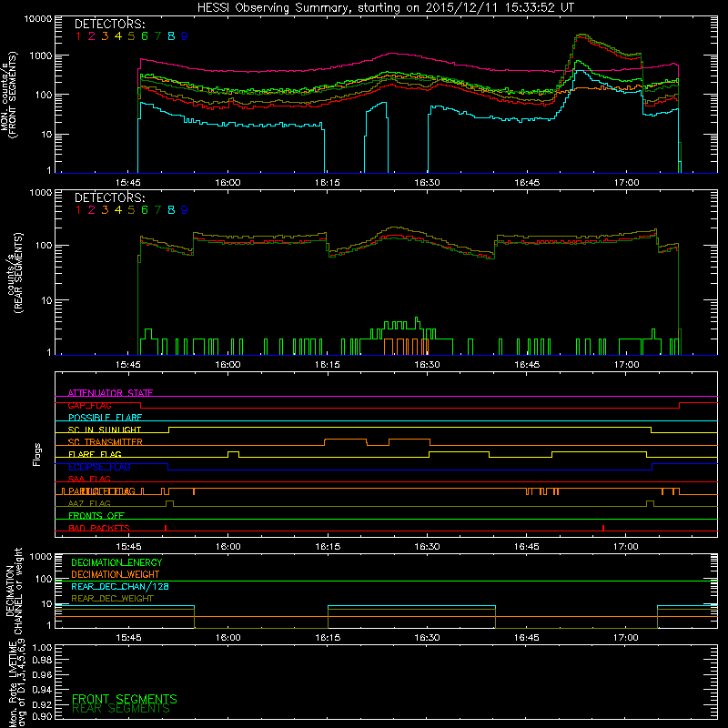The width and height of the screenshot is (728, 728).
Task: Select the GAP_FLAG label
Action: [x=89, y=405]
